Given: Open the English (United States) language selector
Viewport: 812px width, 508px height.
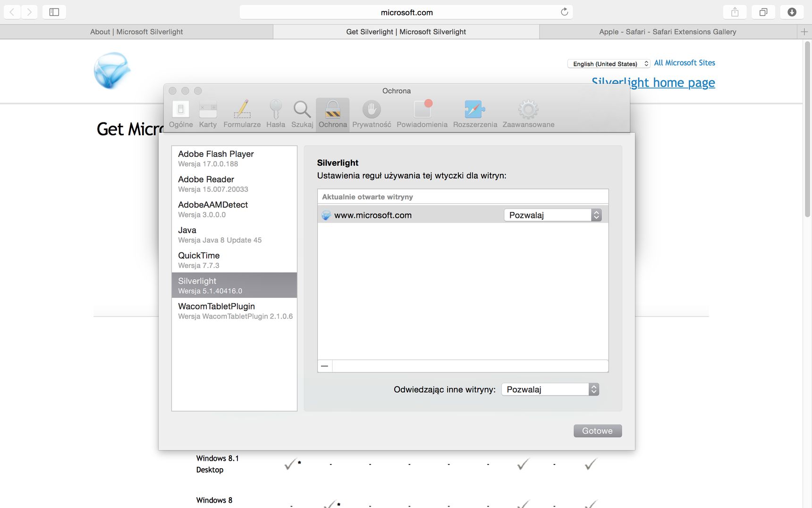Looking at the screenshot, I should (609, 64).
